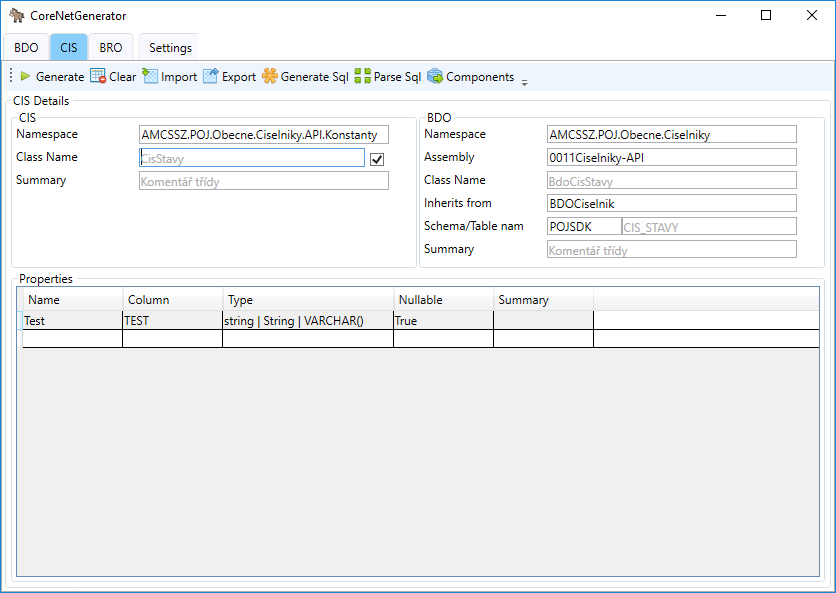Screen dimensions: 836x593
Task: Click the CoreNetGenerator app icon in title bar
Action: (x=17, y=15)
